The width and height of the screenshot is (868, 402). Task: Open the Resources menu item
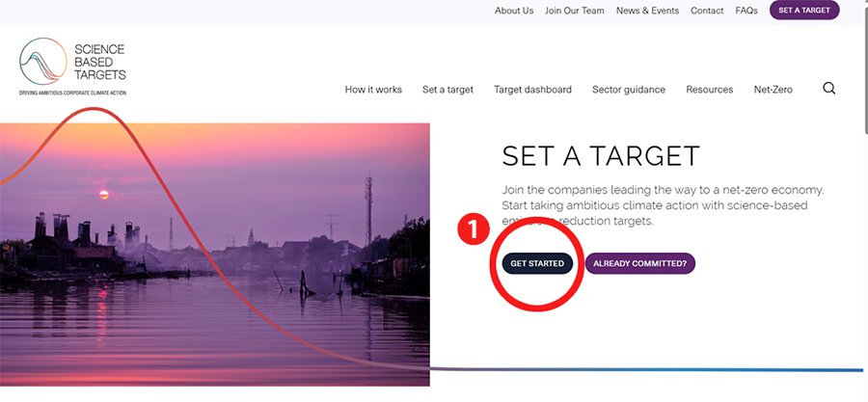pos(709,90)
